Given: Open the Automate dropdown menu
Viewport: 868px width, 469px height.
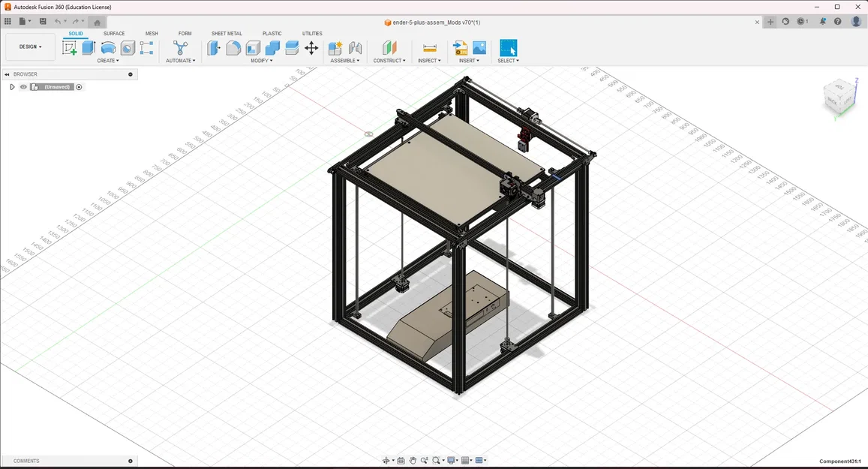Looking at the screenshot, I should (181, 61).
